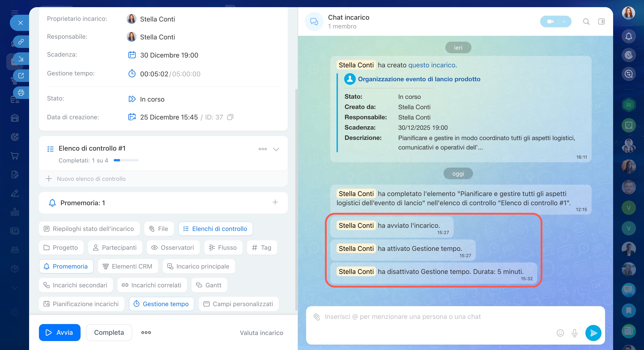Click the notifications bell in the right rail
This screenshot has height=350, width=644.
629,36
